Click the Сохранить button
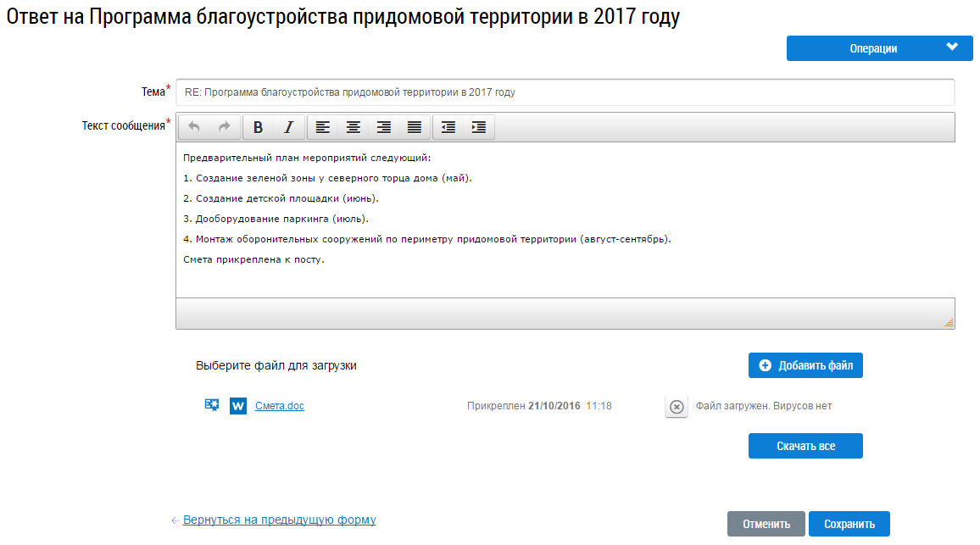Image resolution: width=980 pixels, height=545 pixels. point(849,524)
